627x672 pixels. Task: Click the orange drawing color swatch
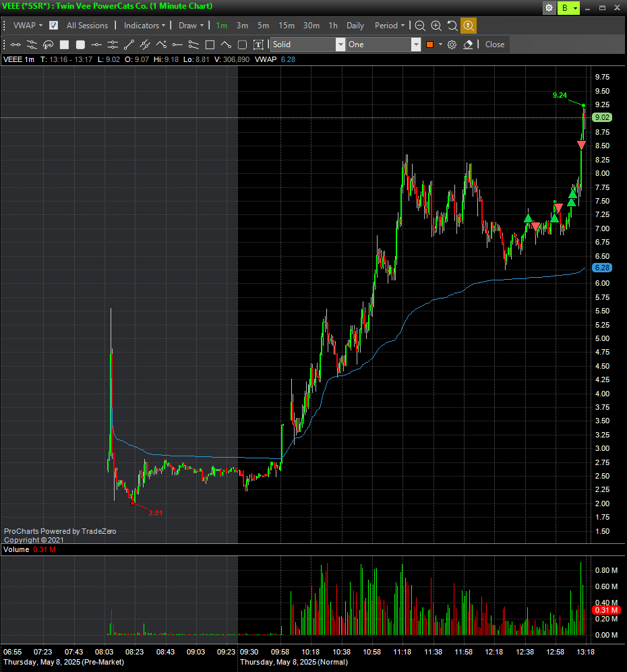[x=430, y=44]
